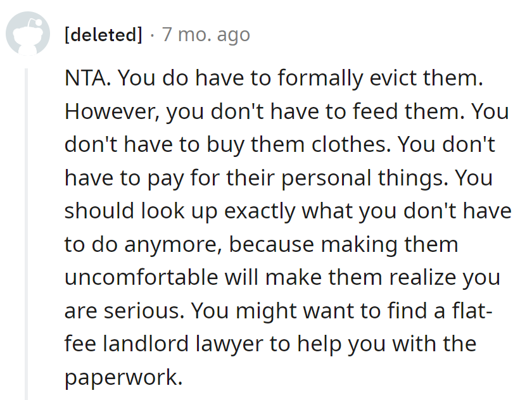This screenshot has width=532, height=400.
Task: Click the word "uncomfortable" in the comment
Action: pyautogui.click(x=153, y=278)
